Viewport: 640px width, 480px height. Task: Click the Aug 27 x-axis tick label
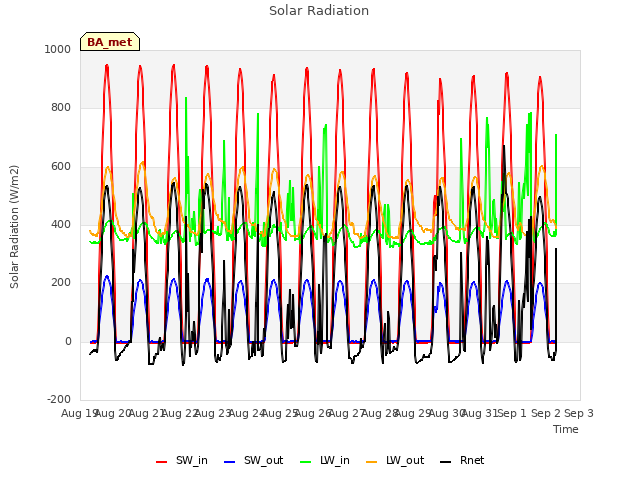click(x=347, y=413)
